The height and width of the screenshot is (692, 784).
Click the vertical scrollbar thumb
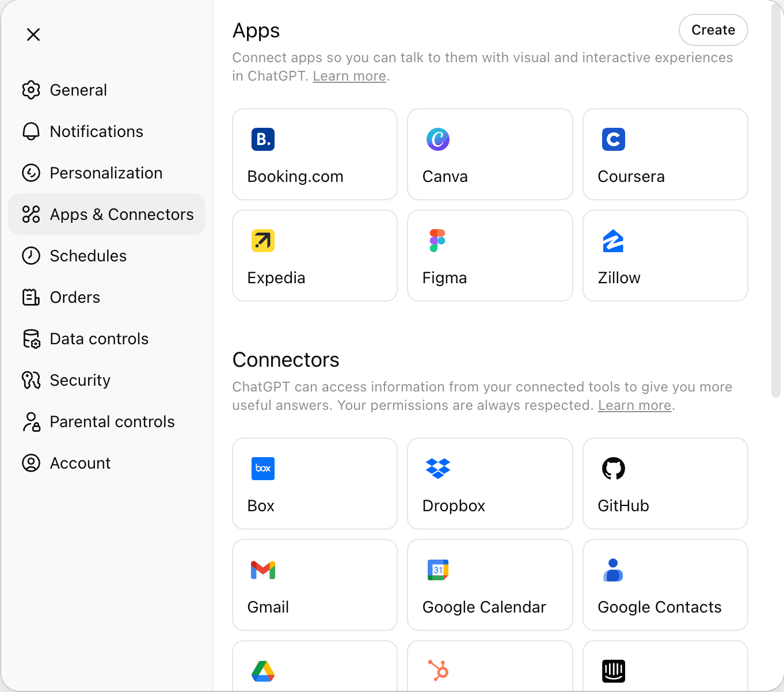point(775,201)
